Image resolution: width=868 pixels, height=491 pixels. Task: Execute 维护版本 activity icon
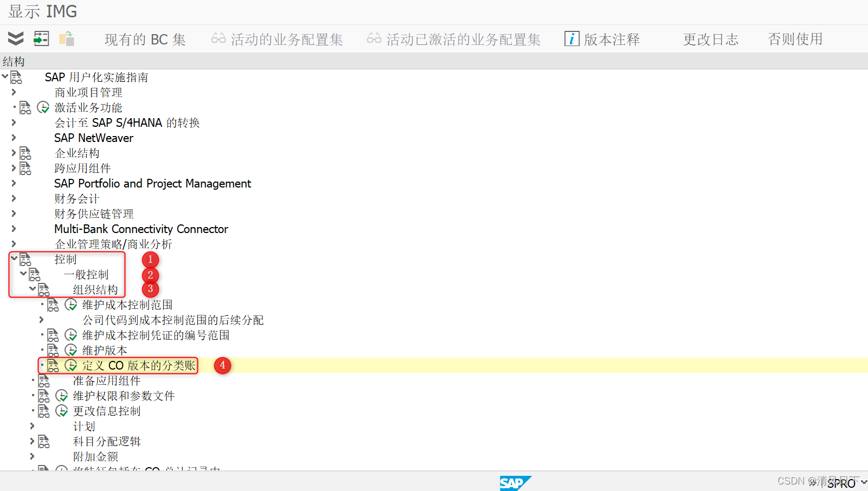[71, 350]
